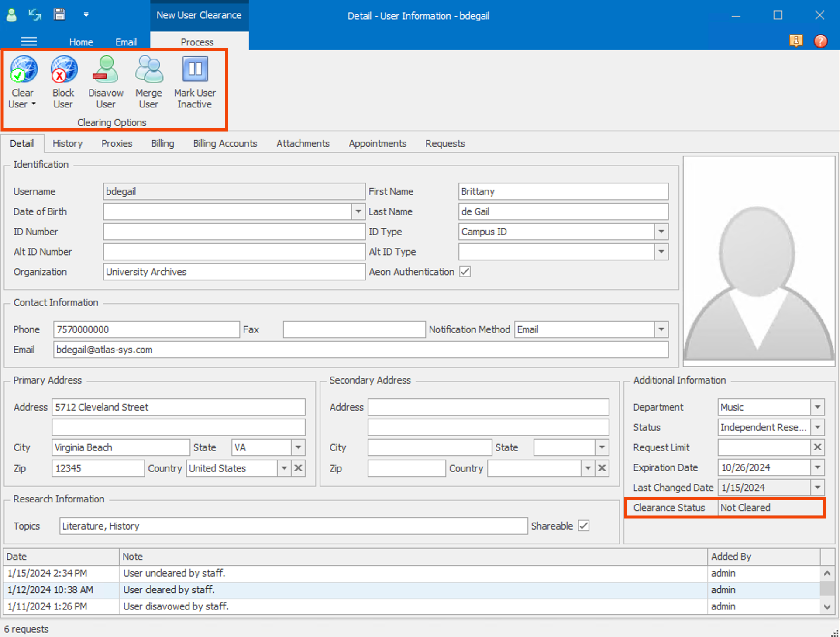This screenshot has height=637, width=840.
Task: Click the Disavow User icon
Action: (106, 70)
